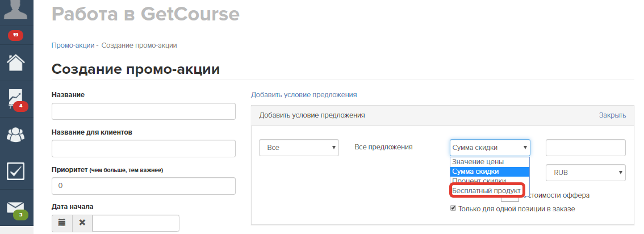Select 'Процент скидки' option

click(x=490, y=181)
